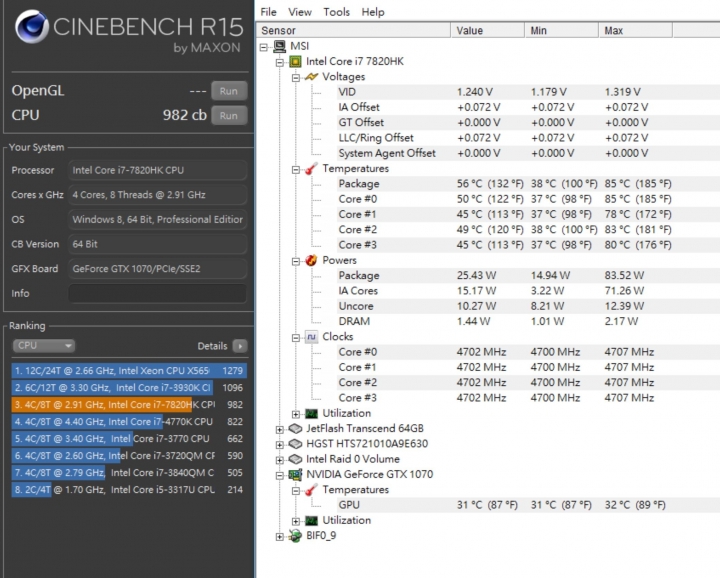Click the BIF0_9 battery icon
Screen dimensions: 720x578
[295, 536]
